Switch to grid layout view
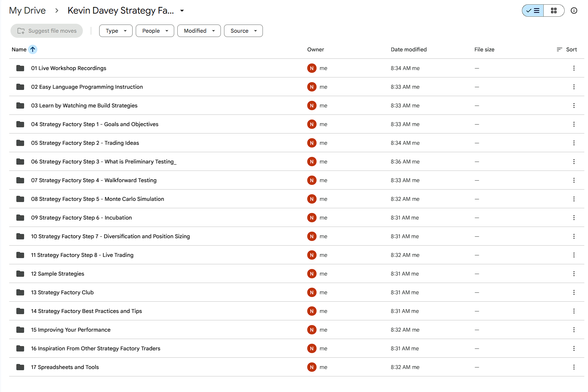Screen dimensions: 588x392 click(x=554, y=11)
